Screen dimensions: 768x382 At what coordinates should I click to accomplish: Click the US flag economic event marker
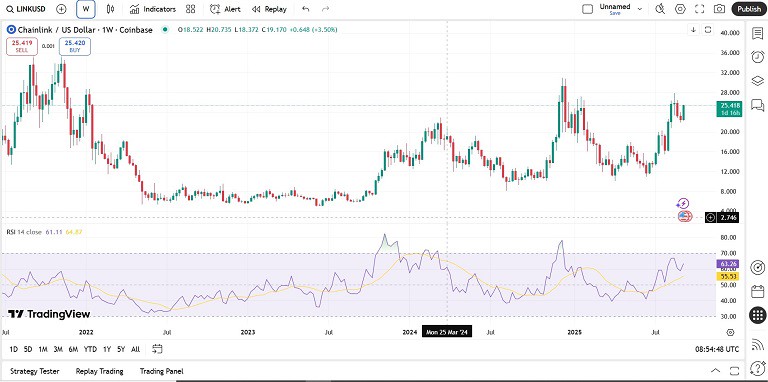684,216
